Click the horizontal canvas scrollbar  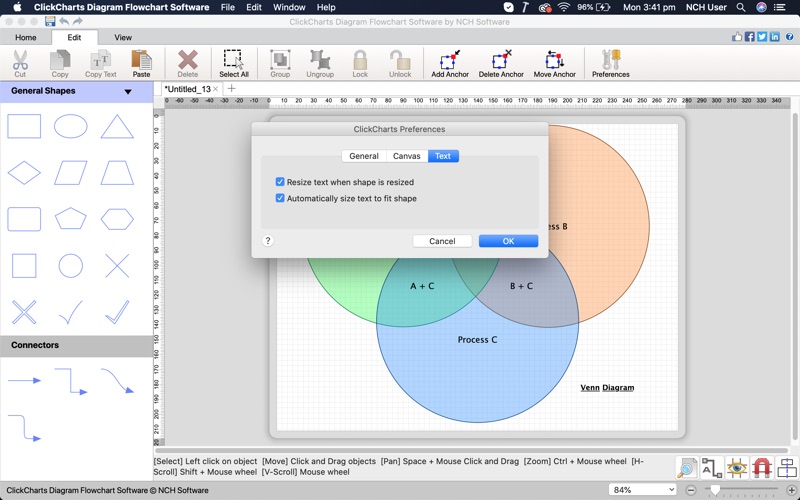coord(472,451)
